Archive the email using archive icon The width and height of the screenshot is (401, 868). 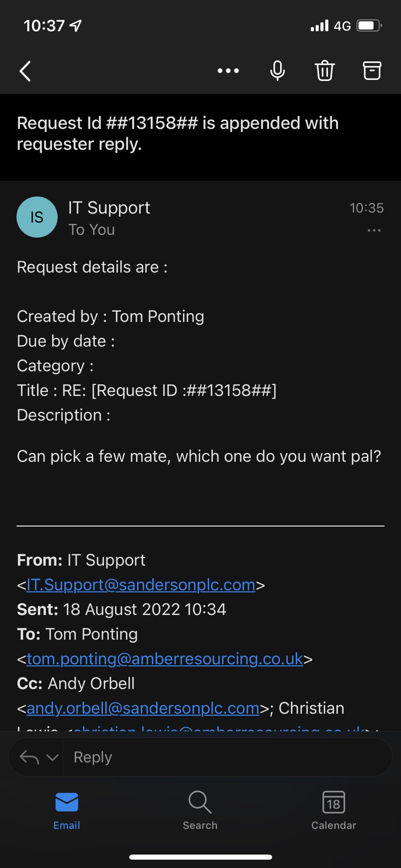372,71
